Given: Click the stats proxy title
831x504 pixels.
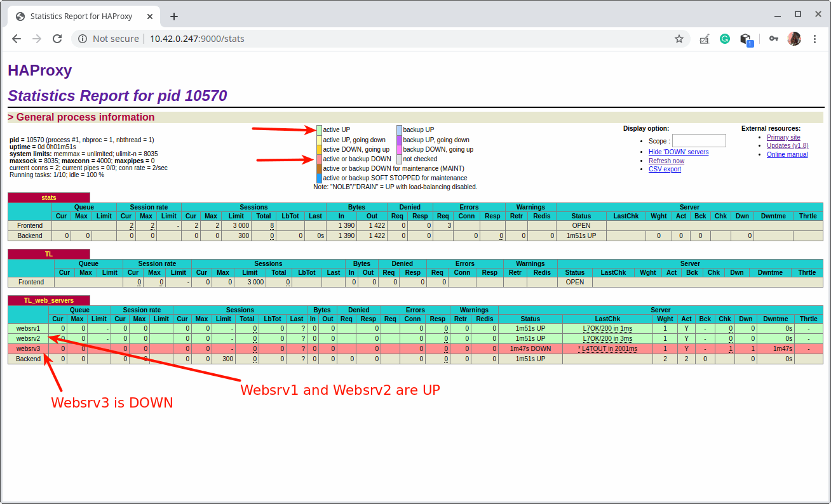Looking at the screenshot, I should coord(49,198).
